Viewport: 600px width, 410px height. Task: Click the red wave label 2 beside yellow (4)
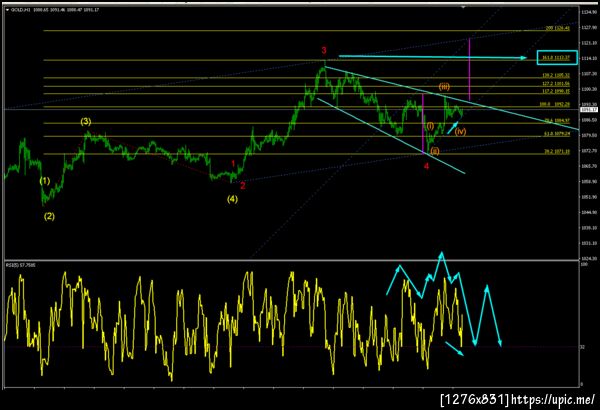pos(243,186)
